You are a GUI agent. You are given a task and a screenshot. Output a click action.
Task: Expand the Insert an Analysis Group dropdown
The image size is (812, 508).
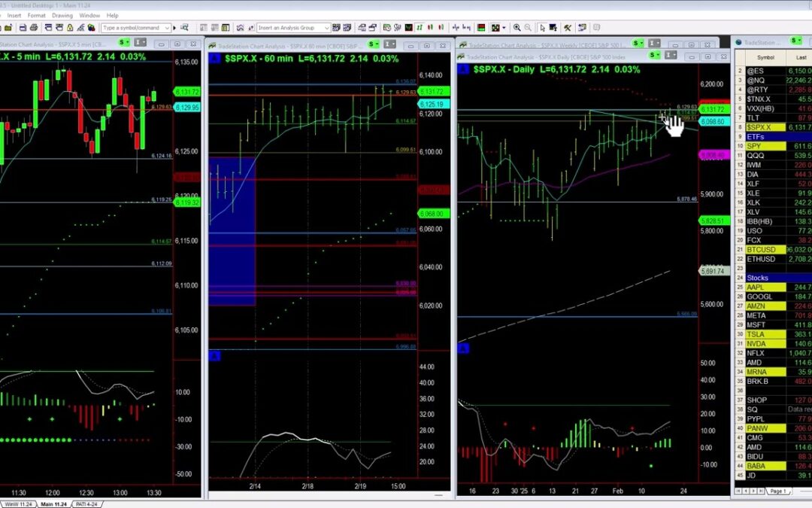(x=326, y=28)
